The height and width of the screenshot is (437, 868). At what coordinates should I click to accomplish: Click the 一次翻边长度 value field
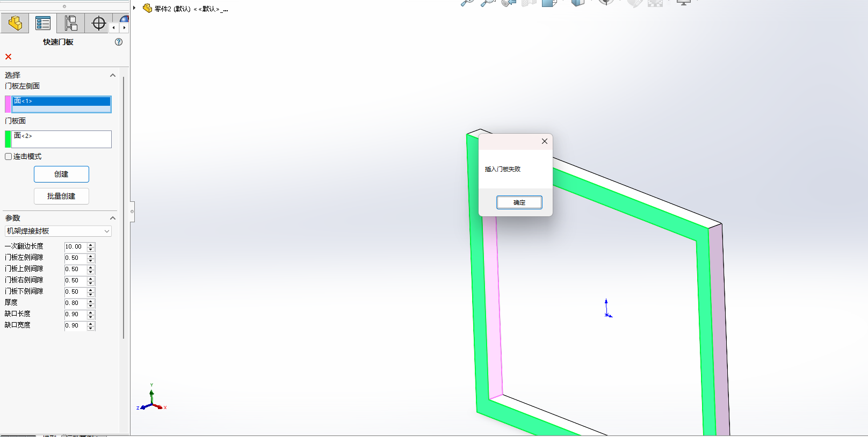75,246
